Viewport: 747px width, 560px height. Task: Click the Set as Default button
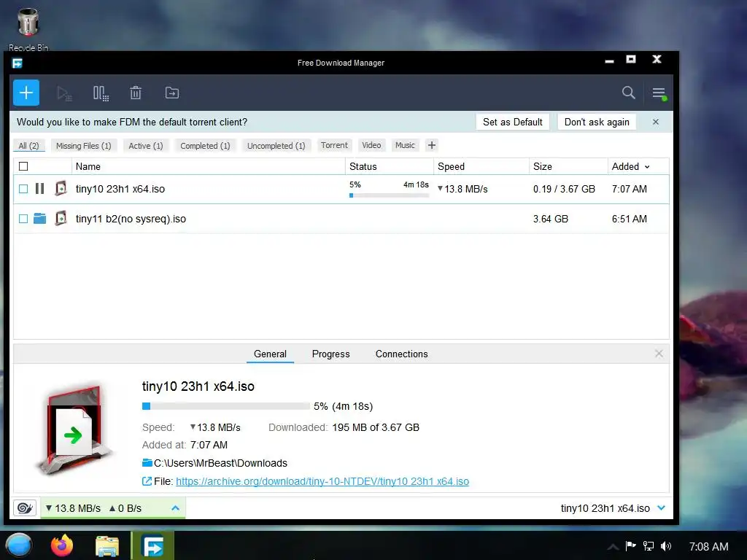513,122
